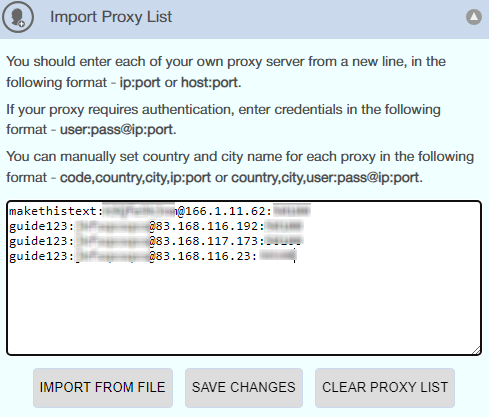489x417 pixels.
Task: Click inside the proxy list empty area
Action: (244, 307)
